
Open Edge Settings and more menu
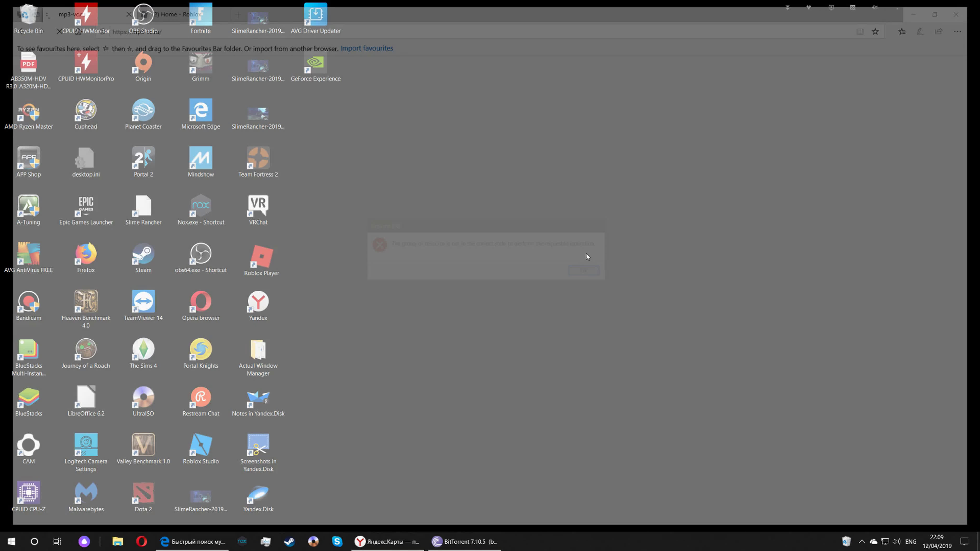tap(958, 32)
